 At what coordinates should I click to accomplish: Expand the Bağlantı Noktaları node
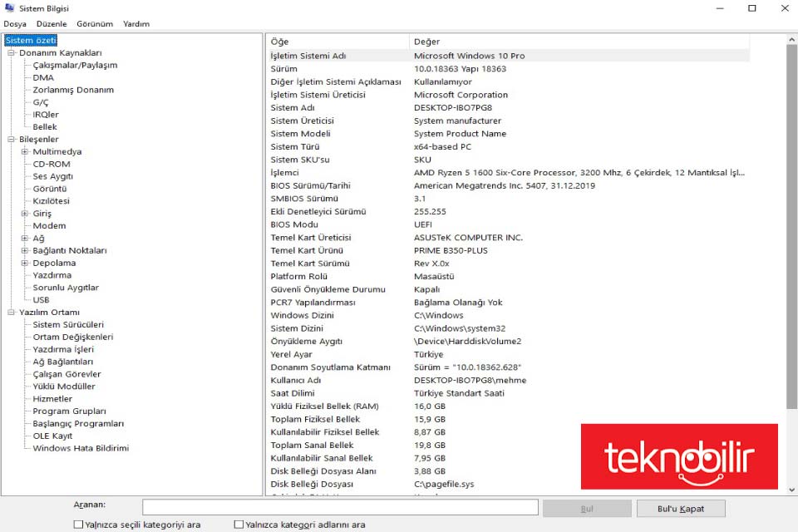click(24, 250)
